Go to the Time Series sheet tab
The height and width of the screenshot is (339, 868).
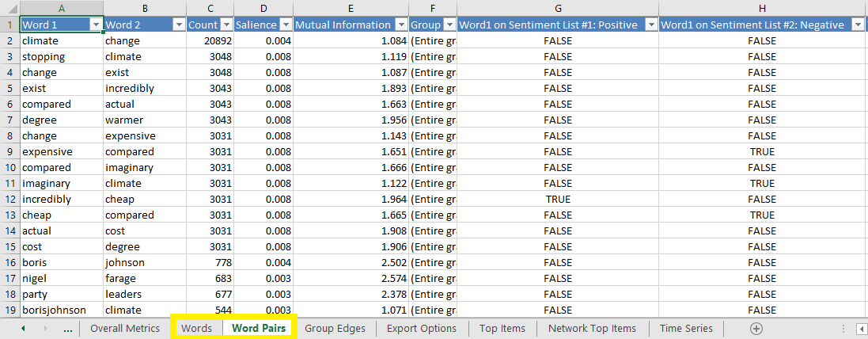pos(686,328)
